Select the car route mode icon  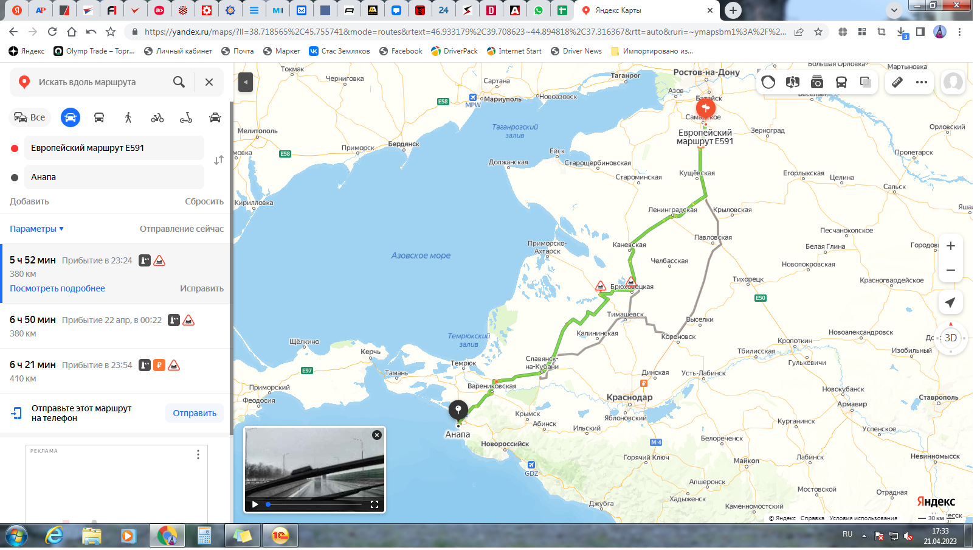pyautogui.click(x=71, y=117)
